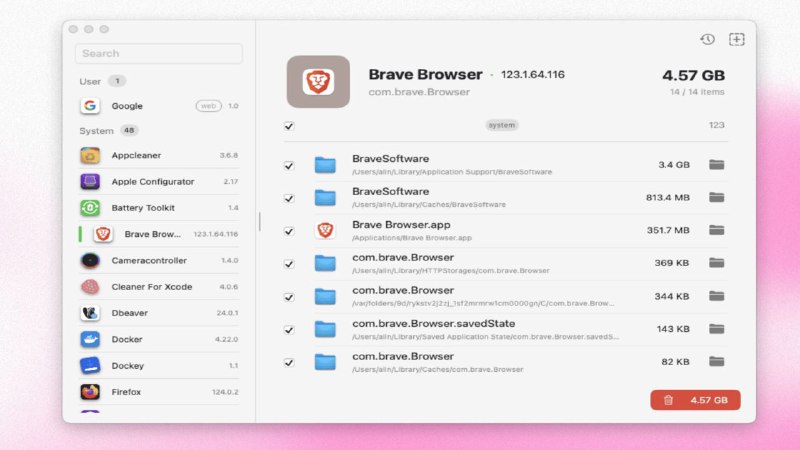This screenshot has height=450, width=800.
Task: Click the web badge next to Google
Action: coord(208,106)
